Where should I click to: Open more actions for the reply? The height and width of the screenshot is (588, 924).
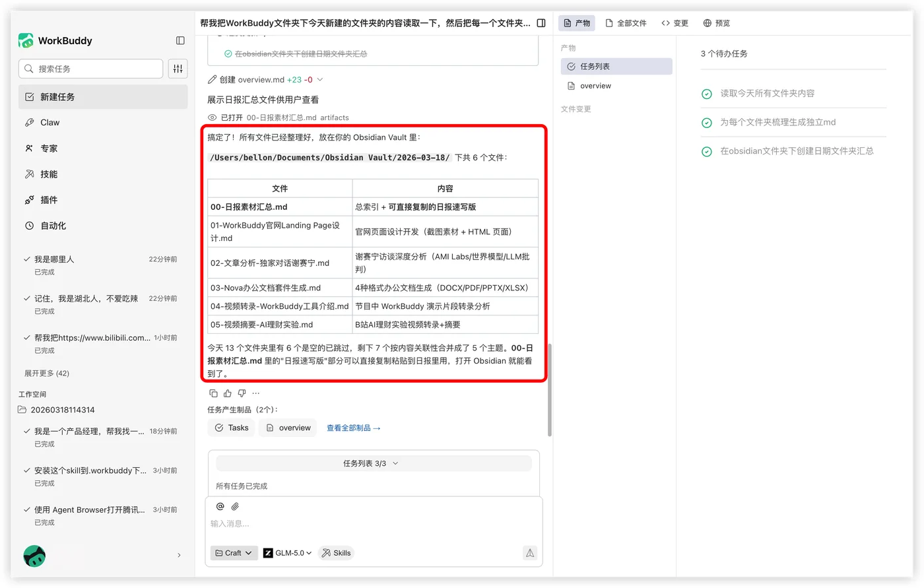pos(256,393)
